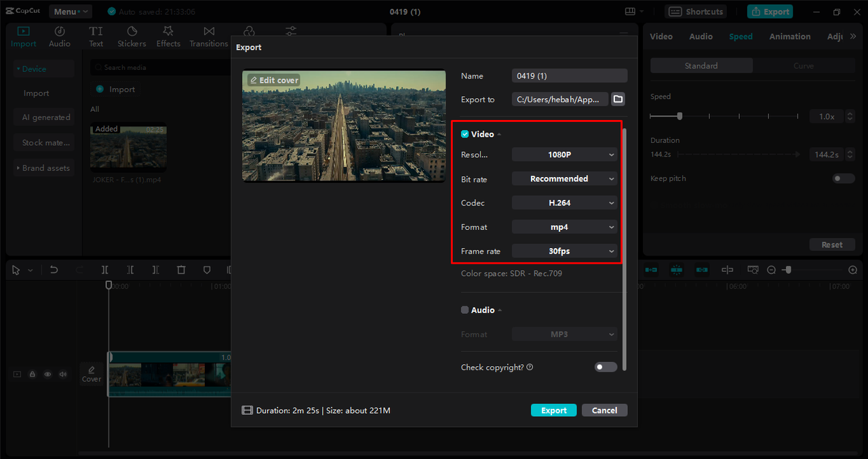868x459 pixels.
Task: Toggle lock on the video track
Action: click(32, 374)
